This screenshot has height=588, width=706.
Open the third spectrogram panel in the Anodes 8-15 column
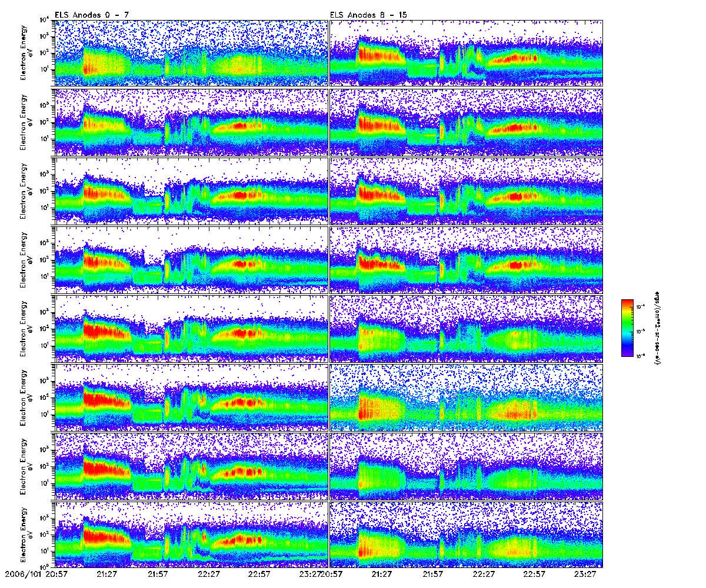467,191
